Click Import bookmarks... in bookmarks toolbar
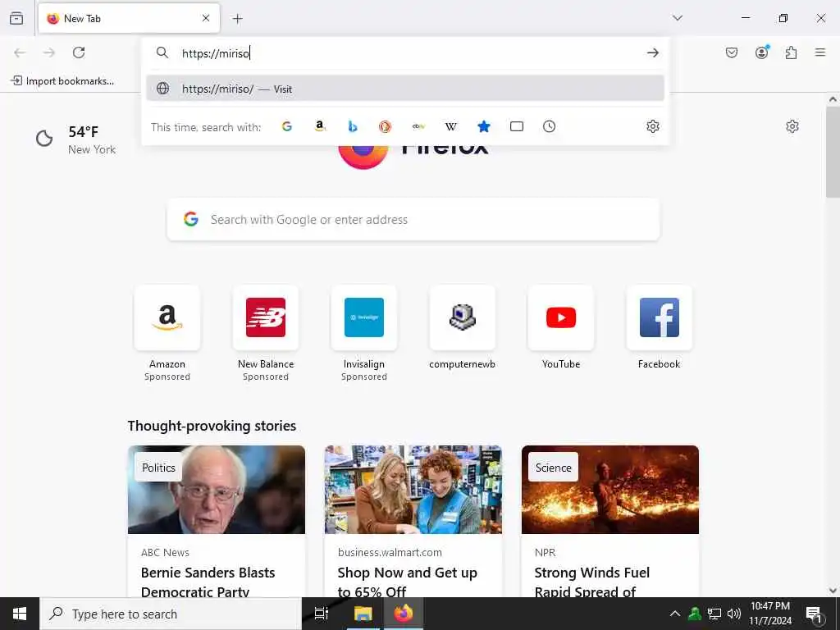 (x=62, y=81)
